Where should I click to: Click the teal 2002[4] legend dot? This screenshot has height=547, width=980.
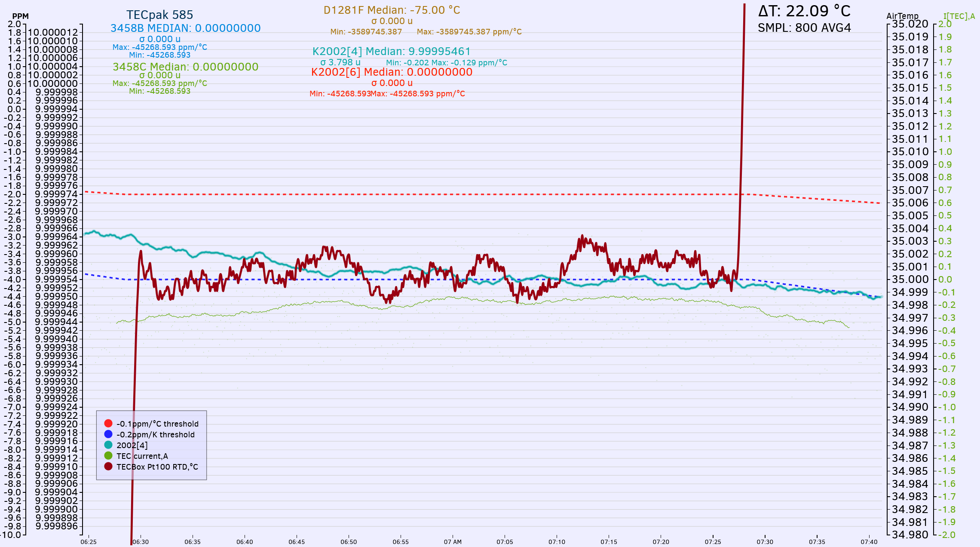tap(108, 445)
